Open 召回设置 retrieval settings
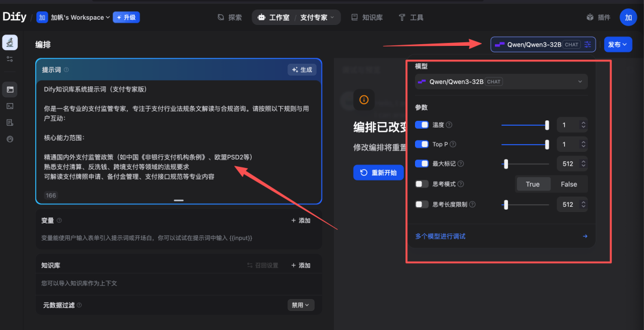The height and width of the screenshot is (330, 644). point(262,265)
